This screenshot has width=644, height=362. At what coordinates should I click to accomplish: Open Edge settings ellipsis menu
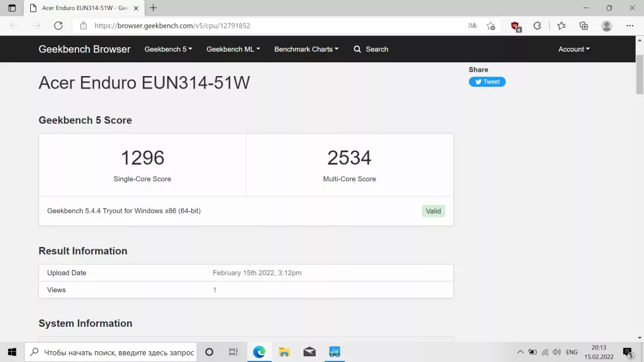(629, 26)
